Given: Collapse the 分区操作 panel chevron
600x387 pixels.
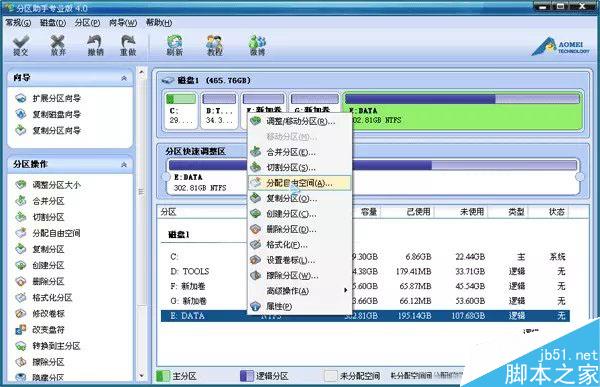Looking at the screenshot, I should (124, 165).
